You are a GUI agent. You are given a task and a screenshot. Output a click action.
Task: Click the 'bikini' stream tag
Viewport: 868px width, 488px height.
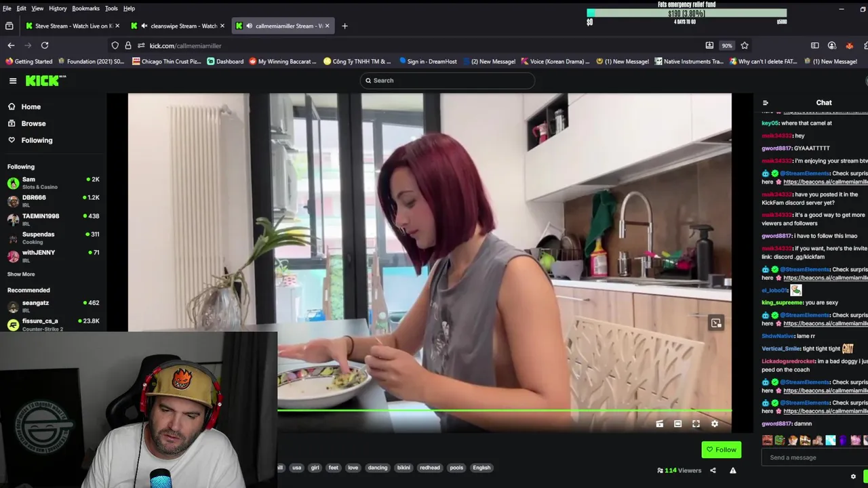point(403,468)
